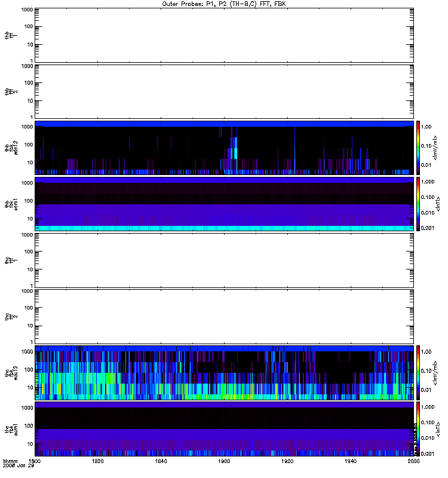
Task: Select the 1940 time axis label
Action: pyautogui.click(x=351, y=461)
